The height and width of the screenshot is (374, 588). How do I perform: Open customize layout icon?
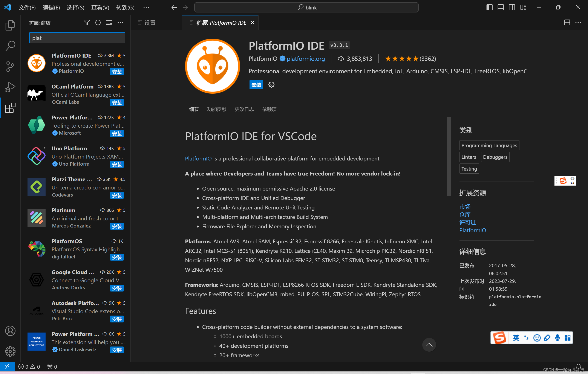[x=523, y=7]
